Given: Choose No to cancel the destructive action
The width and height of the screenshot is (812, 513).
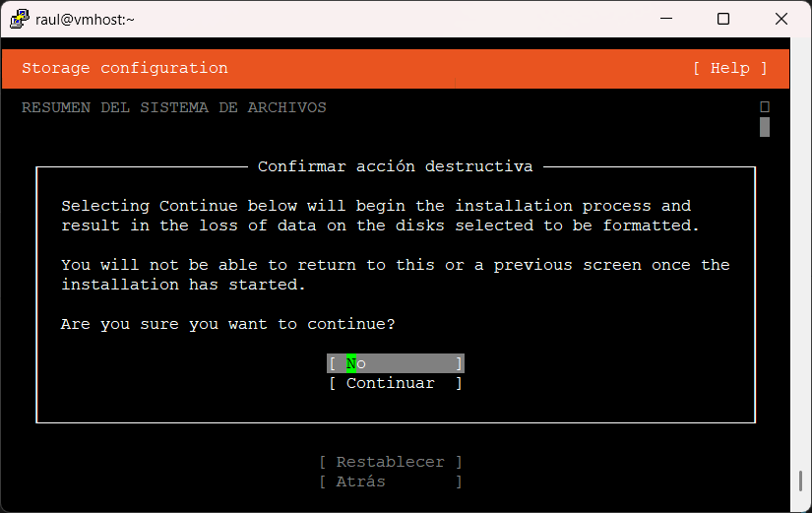Looking at the screenshot, I should click(395, 363).
